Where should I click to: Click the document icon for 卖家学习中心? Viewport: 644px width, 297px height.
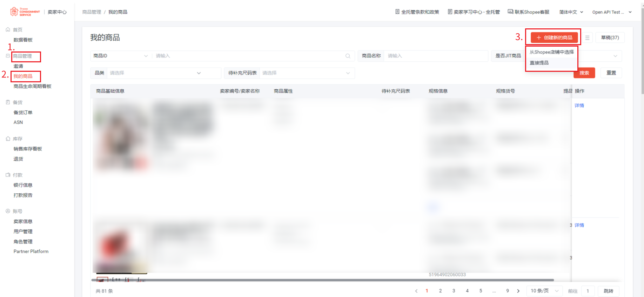[450, 12]
